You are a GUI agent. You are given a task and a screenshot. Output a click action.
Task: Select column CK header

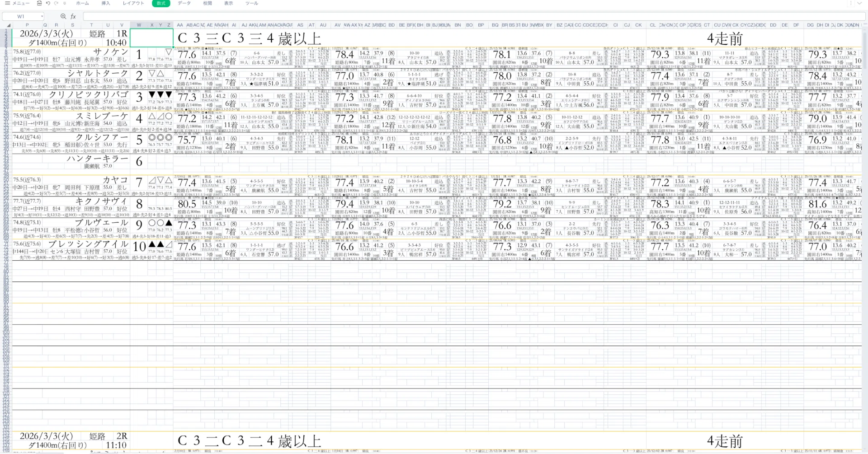click(x=638, y=25)
